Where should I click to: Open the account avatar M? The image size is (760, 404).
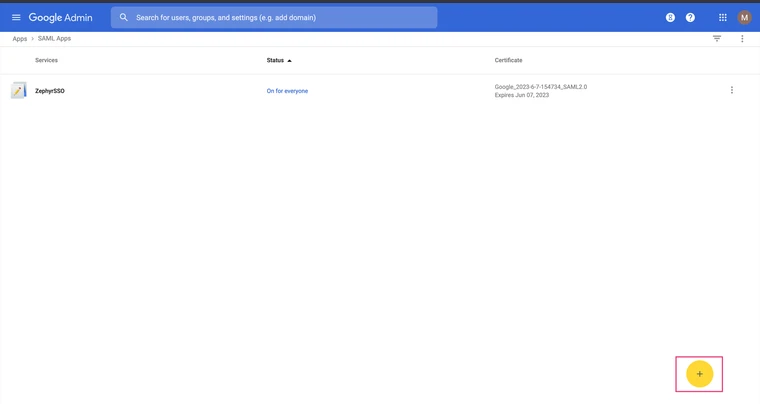(x=744, y=17)
